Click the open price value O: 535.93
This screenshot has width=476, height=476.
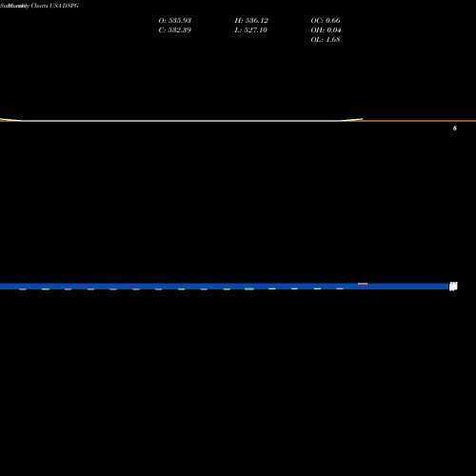tap(175, 21)
